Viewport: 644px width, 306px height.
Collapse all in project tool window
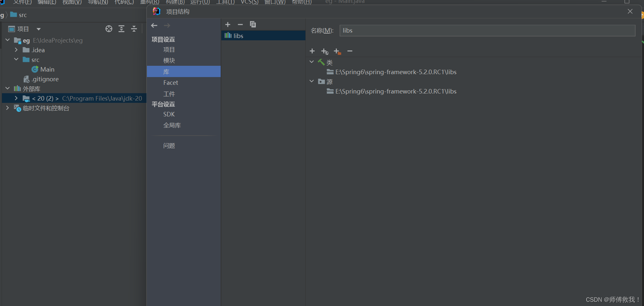[134, 29]
